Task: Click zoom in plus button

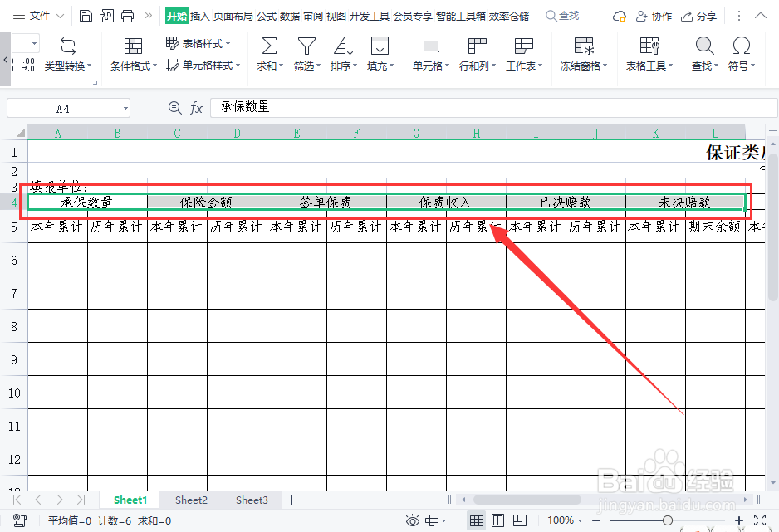Action: [x=739, y=520]
